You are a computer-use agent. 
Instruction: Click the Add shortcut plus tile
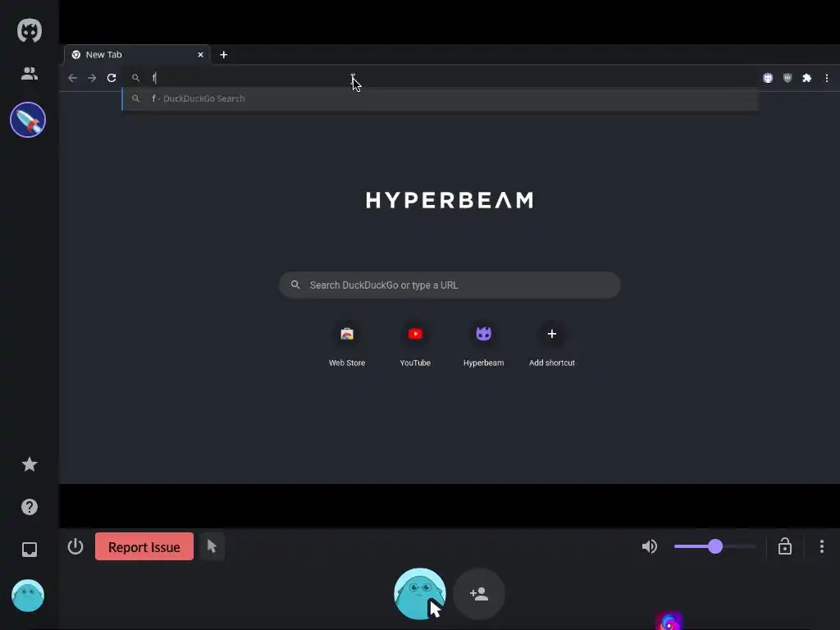(552, 344)
